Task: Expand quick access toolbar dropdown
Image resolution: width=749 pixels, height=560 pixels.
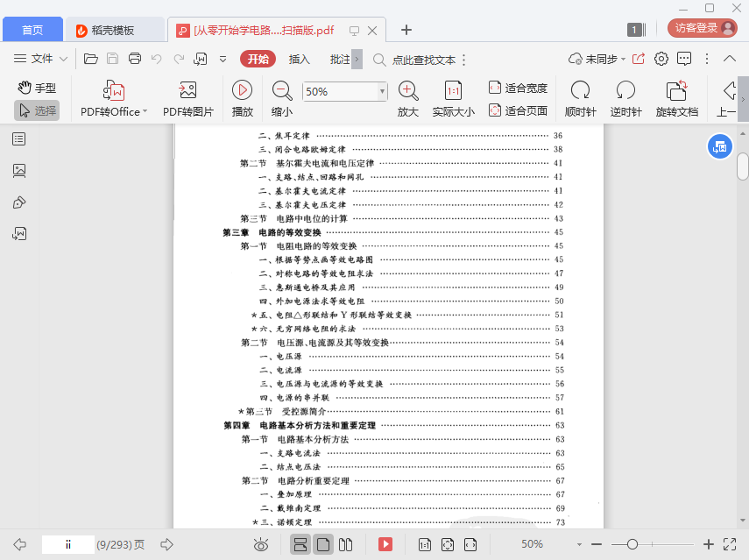Action: [x=223, y=60]
